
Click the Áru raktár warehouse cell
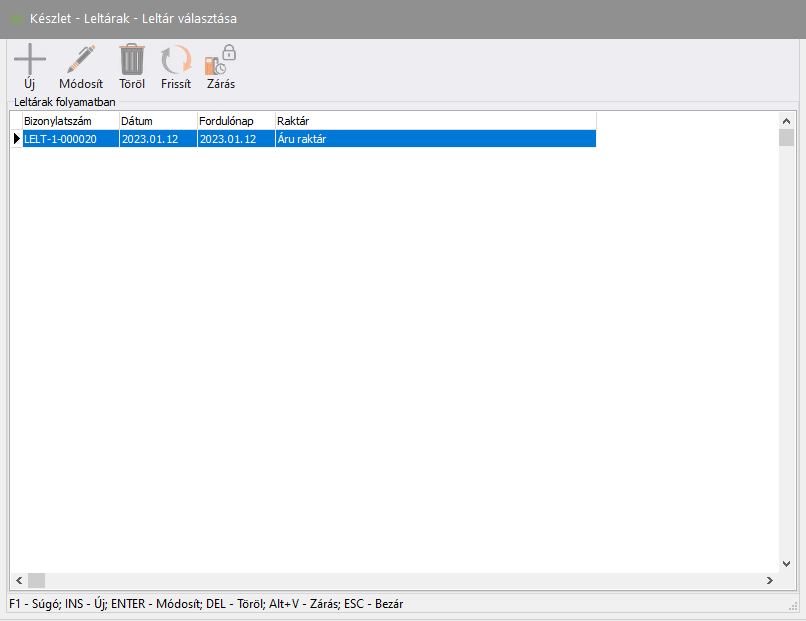434,139
